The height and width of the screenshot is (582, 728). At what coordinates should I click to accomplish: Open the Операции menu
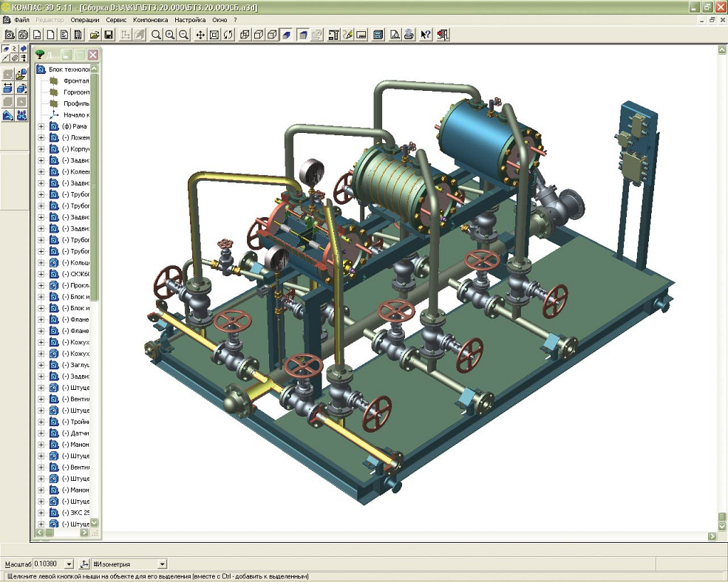tap(84, 20)
